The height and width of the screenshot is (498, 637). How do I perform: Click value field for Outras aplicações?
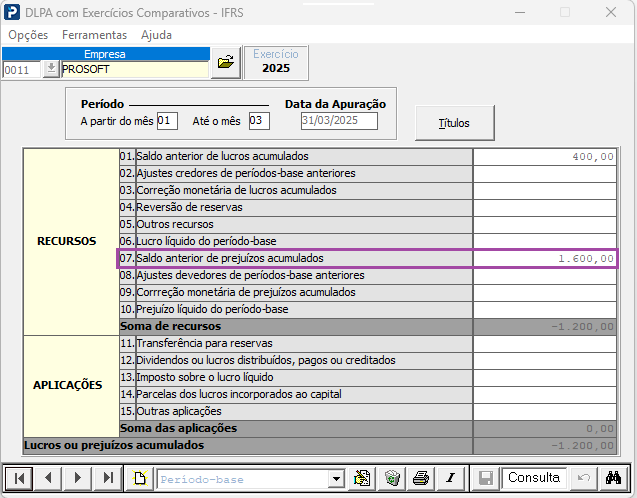click(545, 412)
